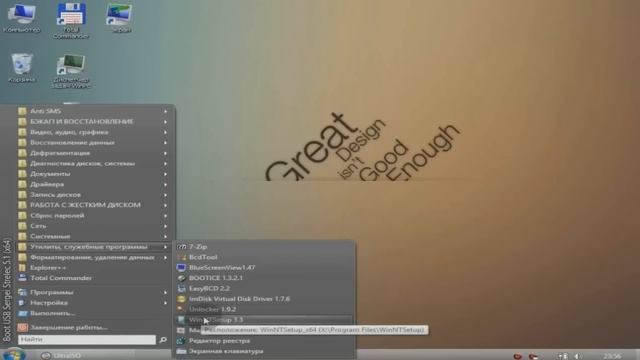Open the Диспетчер задач WinPE desktop shortcut
This screenshot has width=640, height=360.
[x=71, y=71]
